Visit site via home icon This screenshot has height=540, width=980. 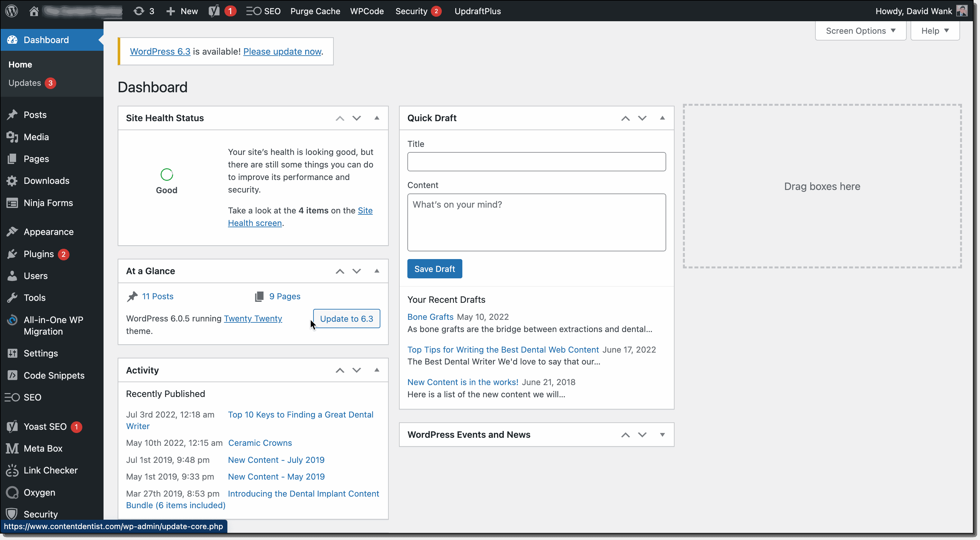click(34, 11)
